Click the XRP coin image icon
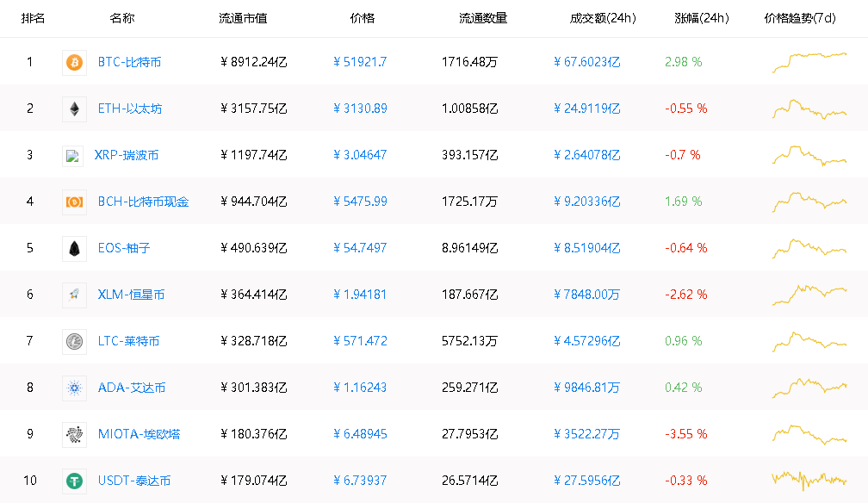This screenshot has height=503, width=868. 72,156
